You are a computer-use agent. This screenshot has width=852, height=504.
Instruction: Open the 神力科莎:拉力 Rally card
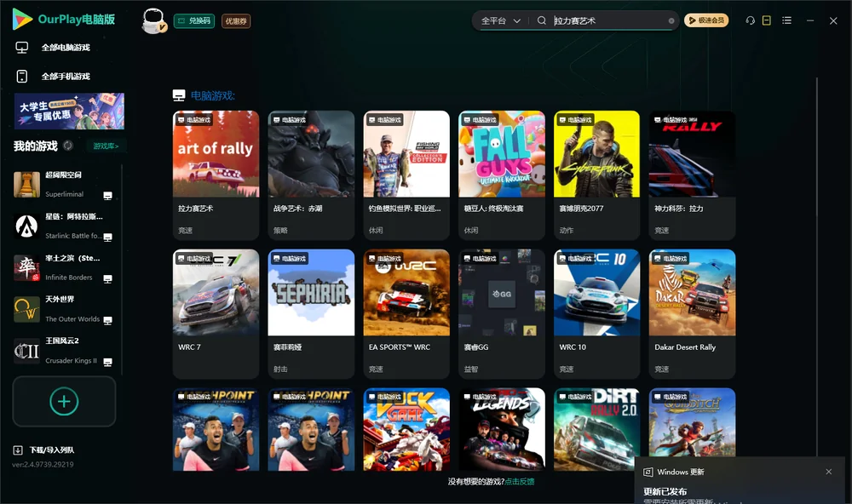point(692,175)
